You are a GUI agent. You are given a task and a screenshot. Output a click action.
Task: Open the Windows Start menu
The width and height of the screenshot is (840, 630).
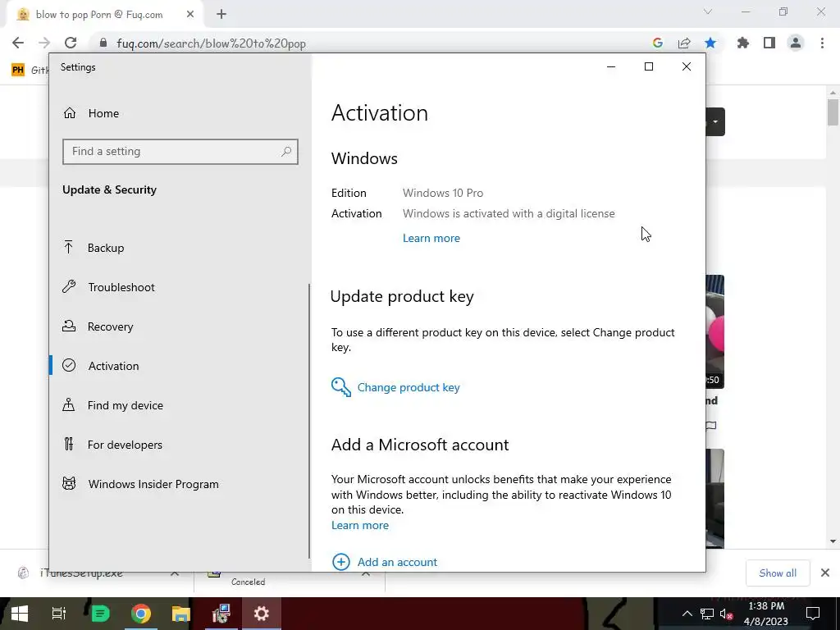[x=20, y=614]
